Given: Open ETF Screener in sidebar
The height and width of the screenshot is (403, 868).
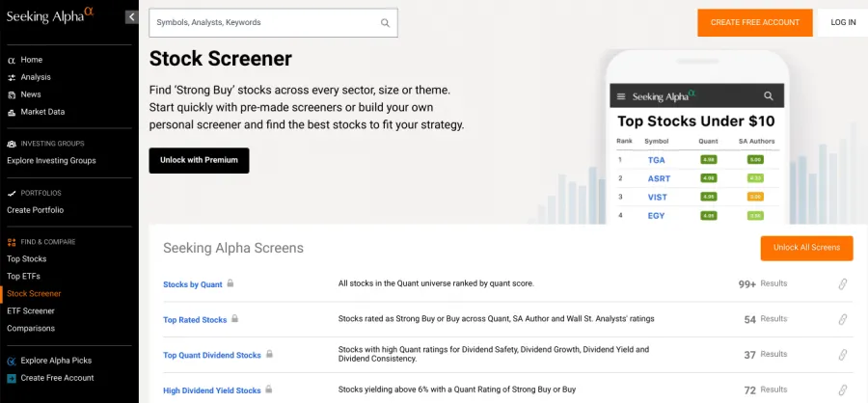Looking at the screenshot, I should 31,311.
